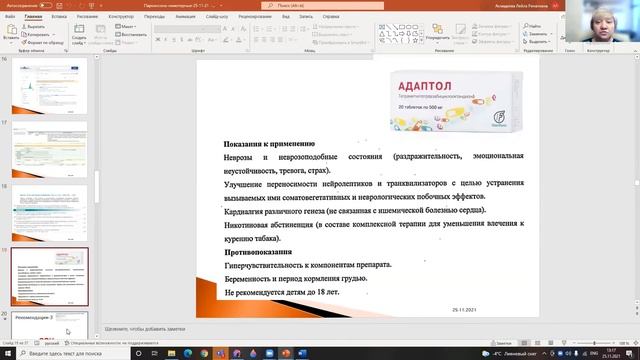Open the Windows Start menu
The height and width of the screenshot is (360, 640).
point(8,353)
